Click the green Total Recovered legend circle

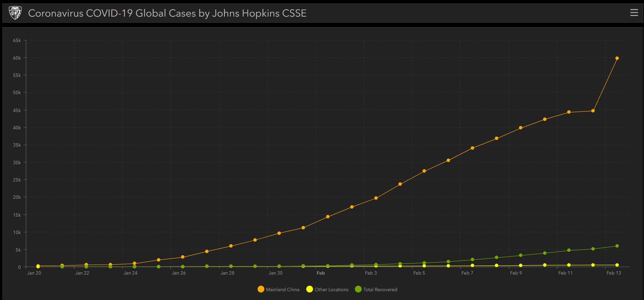click(358, 289)
